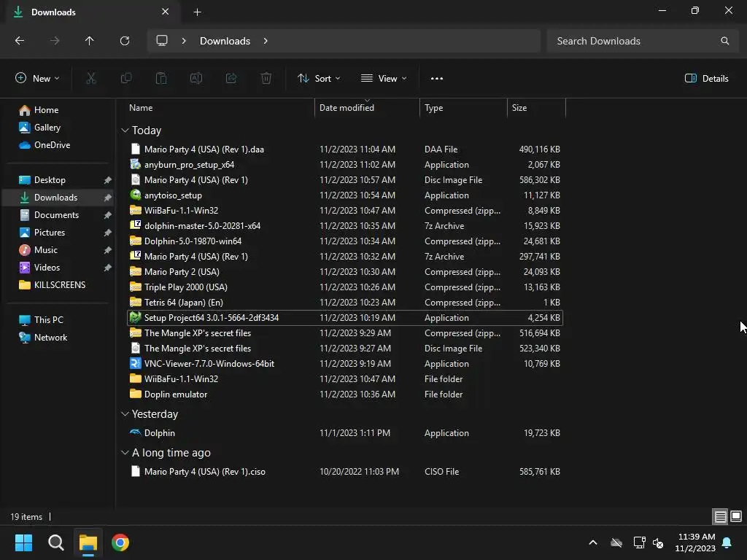This screenshot has width=747, height=560.
Task: Collapse the A long time ago group
Action: coord(125,452)
